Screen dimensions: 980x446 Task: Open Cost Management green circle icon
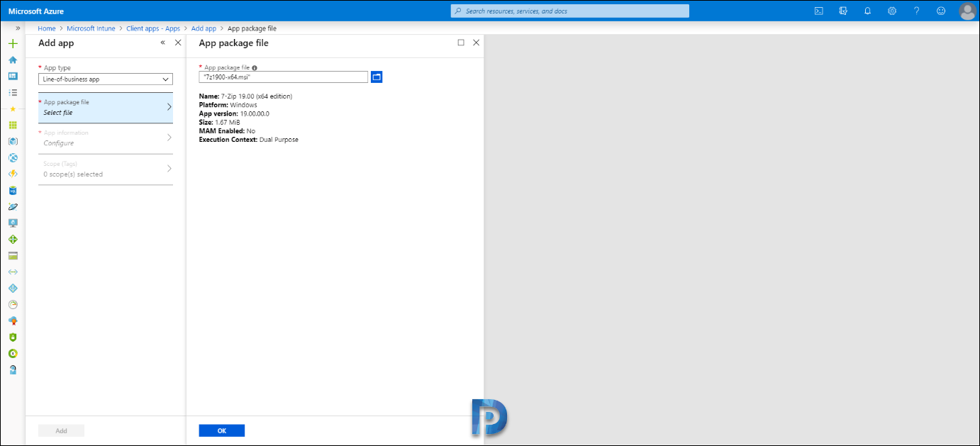(13, 353)
